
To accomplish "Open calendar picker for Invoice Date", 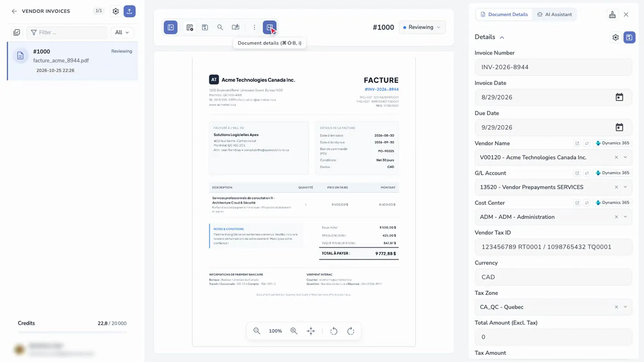I will click(619, 97).
